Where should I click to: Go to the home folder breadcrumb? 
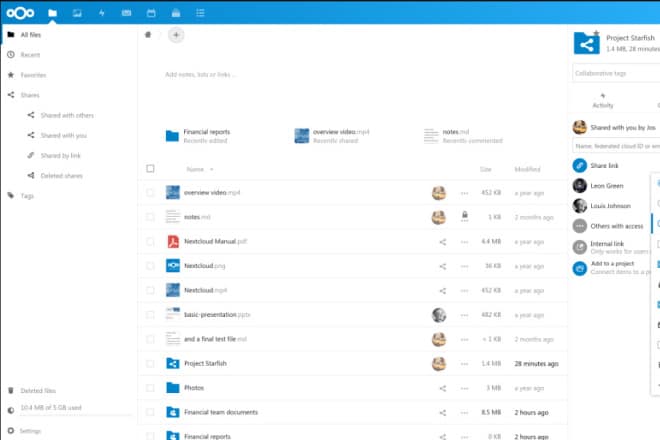point(149,34)
